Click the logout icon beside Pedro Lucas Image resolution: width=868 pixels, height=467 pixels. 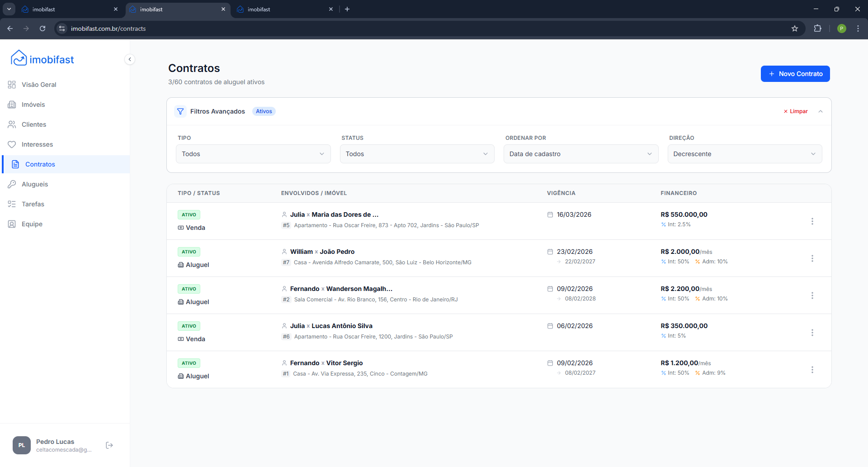point(109,445)
